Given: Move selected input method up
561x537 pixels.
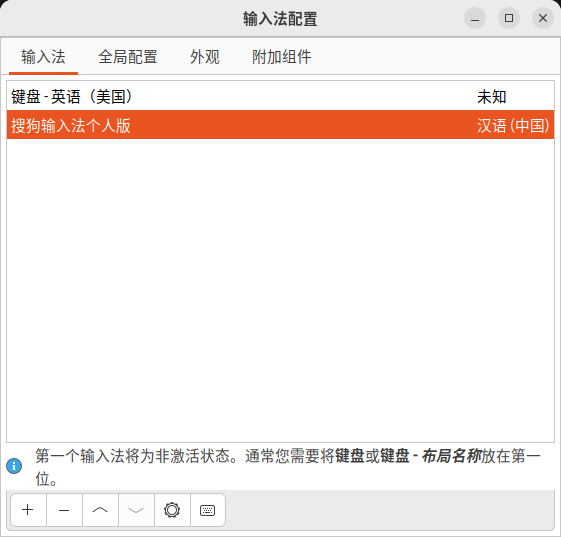Looking at the screenshot, I should pos(101,510).
